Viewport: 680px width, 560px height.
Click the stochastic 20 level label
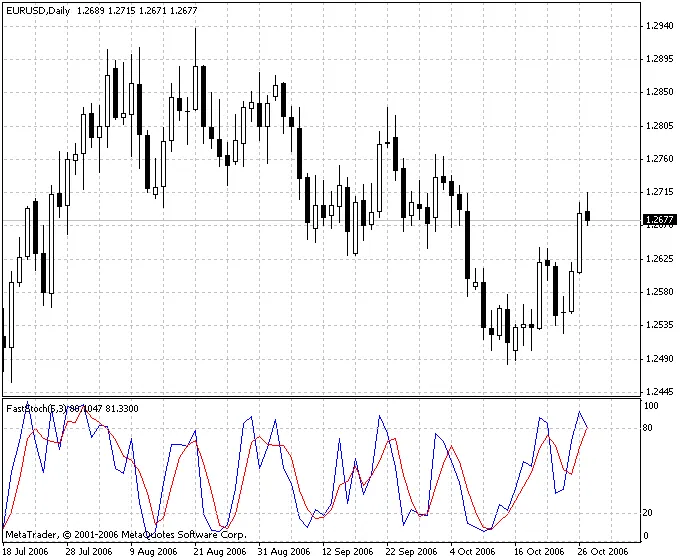click(x=648, y=513)
